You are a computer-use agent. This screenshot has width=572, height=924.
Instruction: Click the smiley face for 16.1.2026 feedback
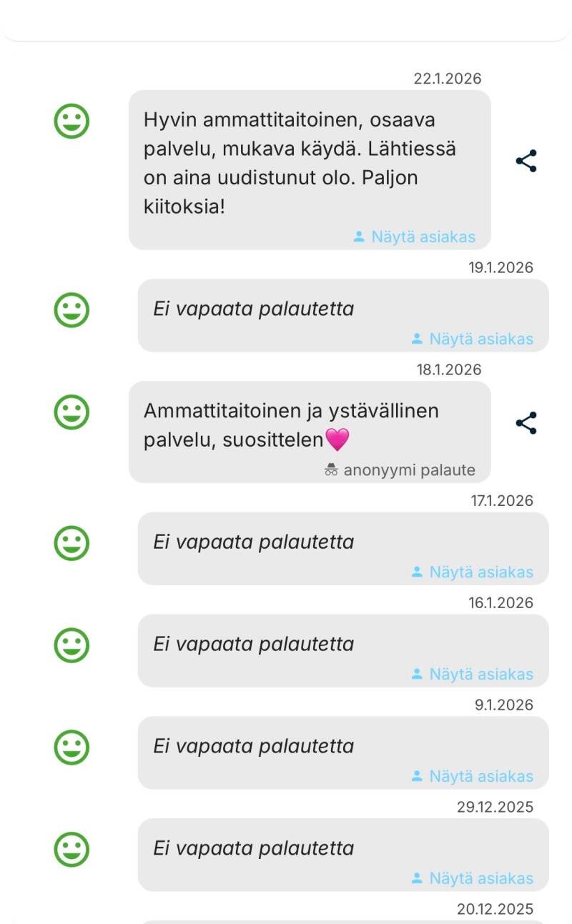72,645
